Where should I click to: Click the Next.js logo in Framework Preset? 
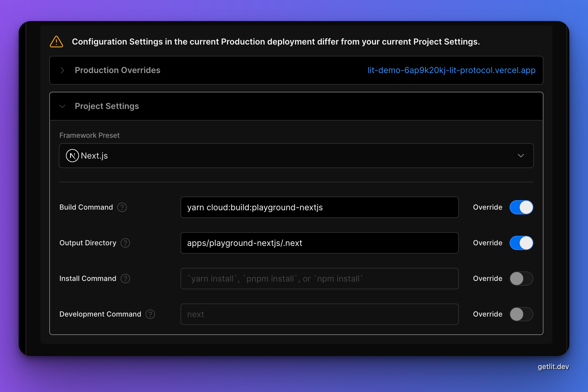click(x=72, y=156)
